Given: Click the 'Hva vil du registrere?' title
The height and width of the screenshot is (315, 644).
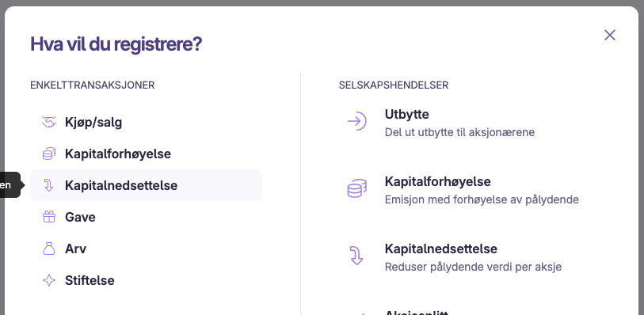Looking at the screenshot, I should point(116,44).
